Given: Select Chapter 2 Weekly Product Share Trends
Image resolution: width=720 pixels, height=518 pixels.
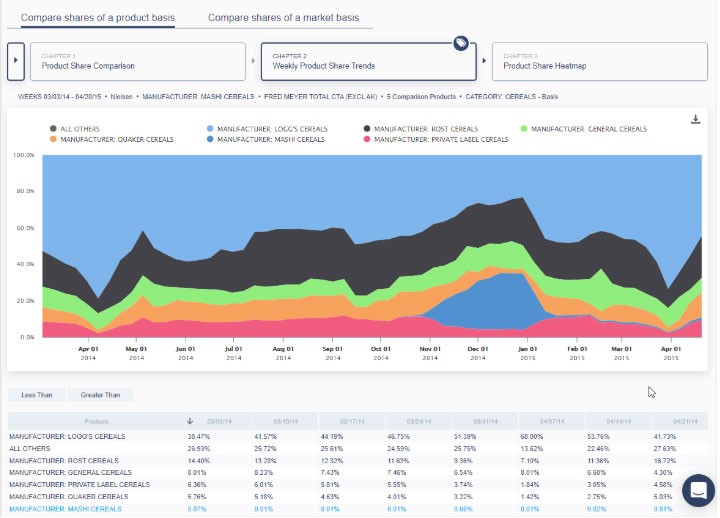Looking at the screenshot, I should coord(369,62).
